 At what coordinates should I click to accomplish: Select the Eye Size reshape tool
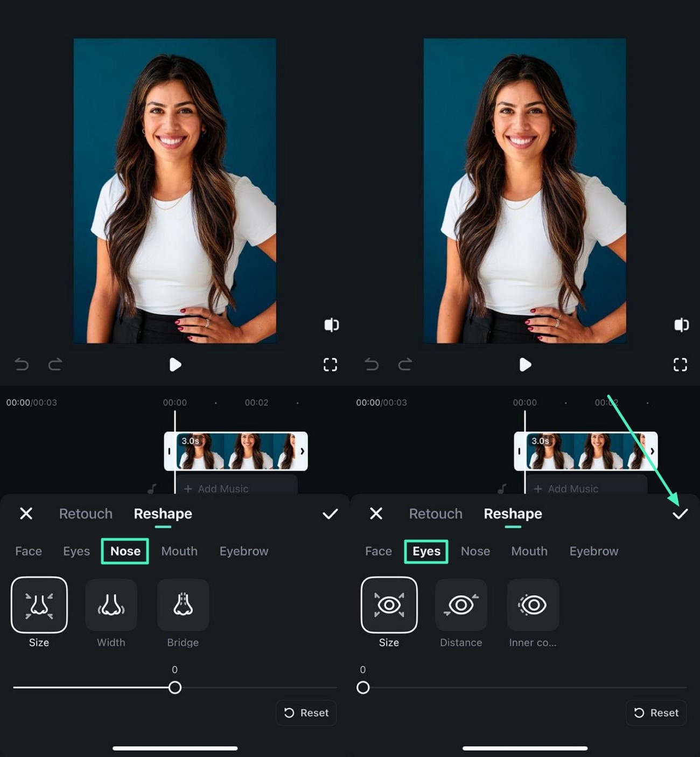[x=389, y=605]
